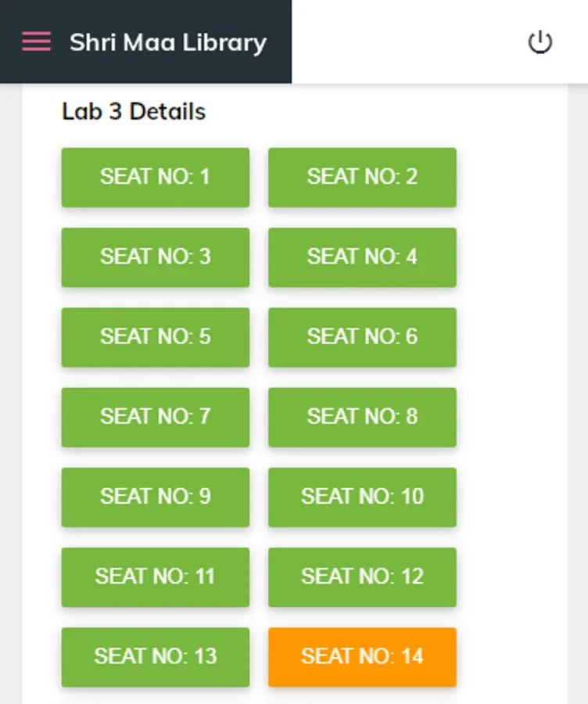
Task: Choose Seat No: 10
Action: (x=362, y=497)
